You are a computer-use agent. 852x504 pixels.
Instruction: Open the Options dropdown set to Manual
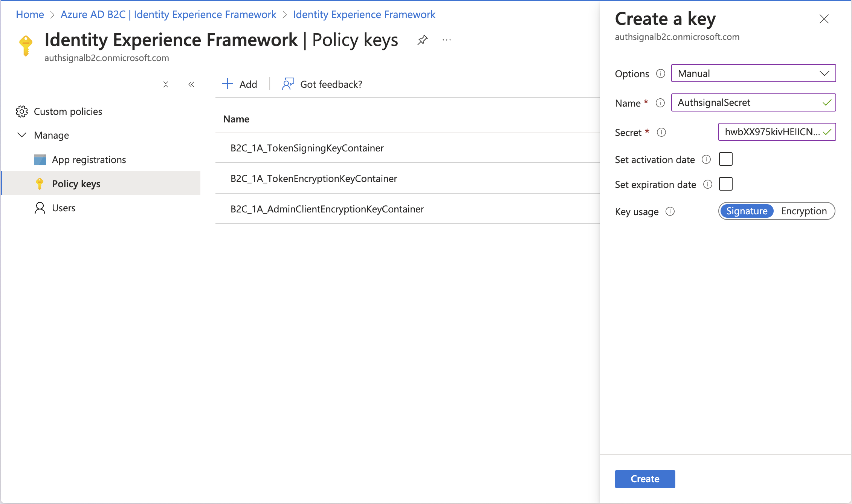point(754,73)
